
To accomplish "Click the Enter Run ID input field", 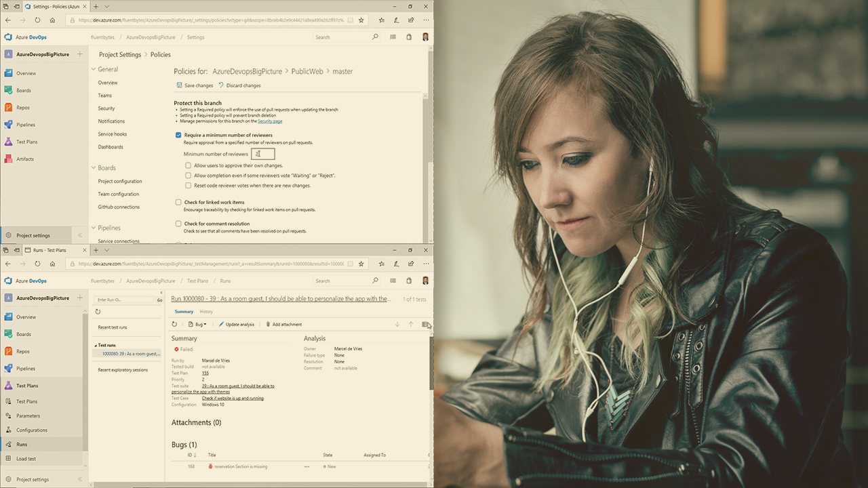I will click(125, 300).
